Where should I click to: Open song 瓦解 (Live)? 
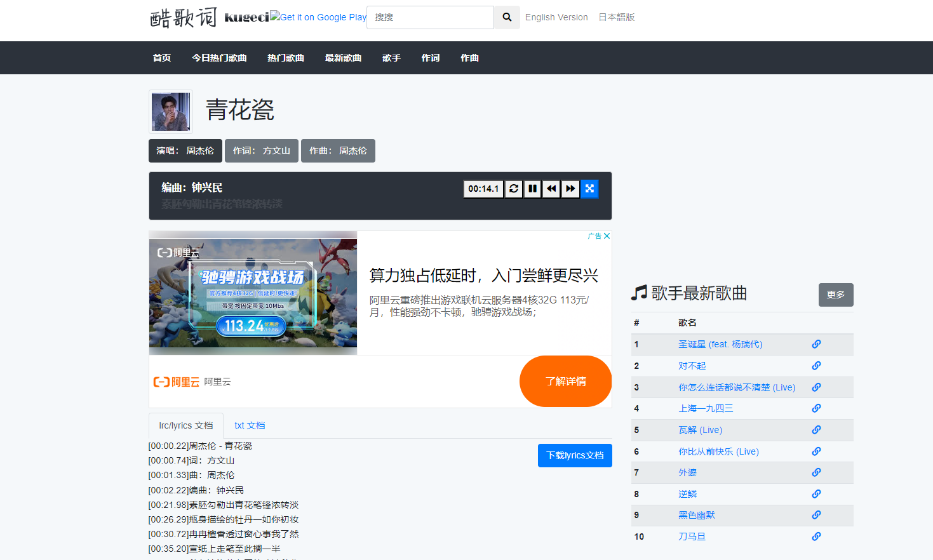(700, 430)
